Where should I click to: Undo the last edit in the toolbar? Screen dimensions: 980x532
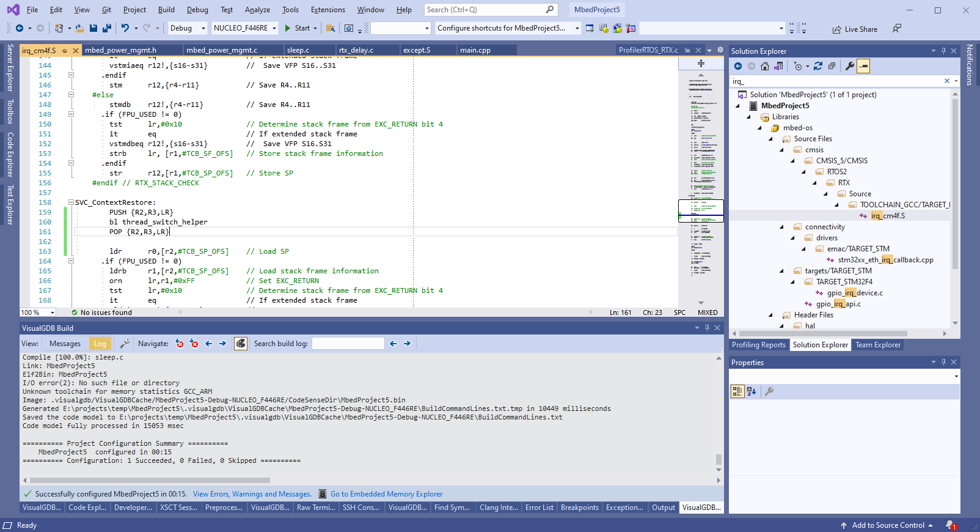click(x=125, y=28)
